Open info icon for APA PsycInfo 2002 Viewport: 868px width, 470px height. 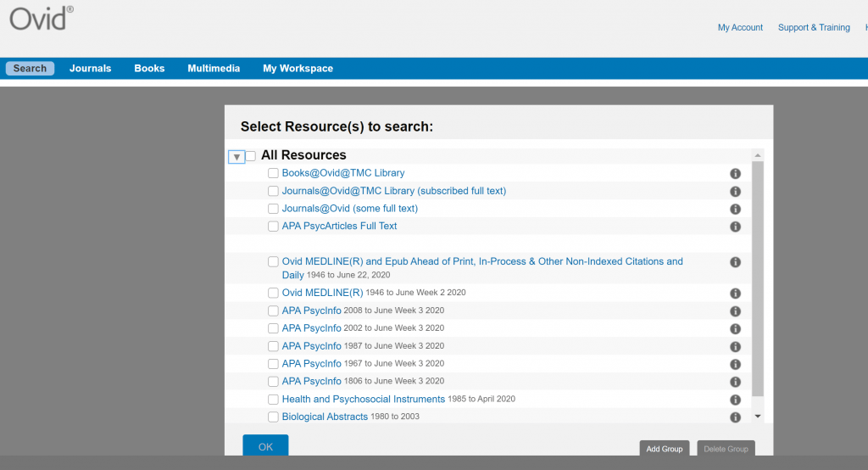[735, 328]
